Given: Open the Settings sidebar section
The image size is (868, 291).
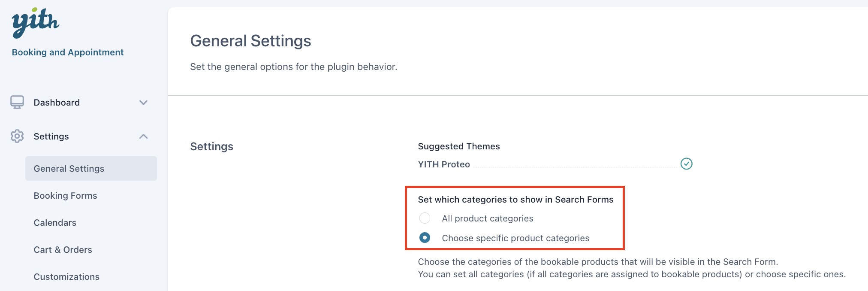Looking at the screenshot, I should click(51, 136).
